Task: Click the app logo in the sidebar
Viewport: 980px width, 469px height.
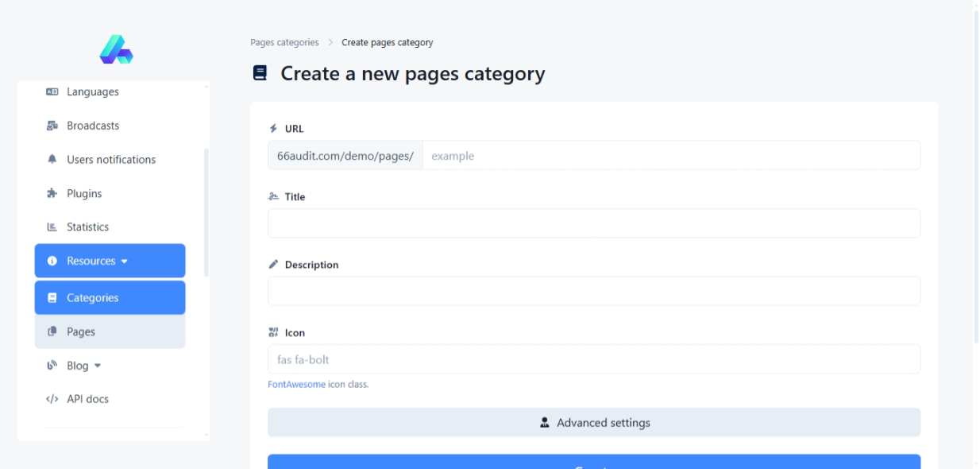Action: [116, 49]
